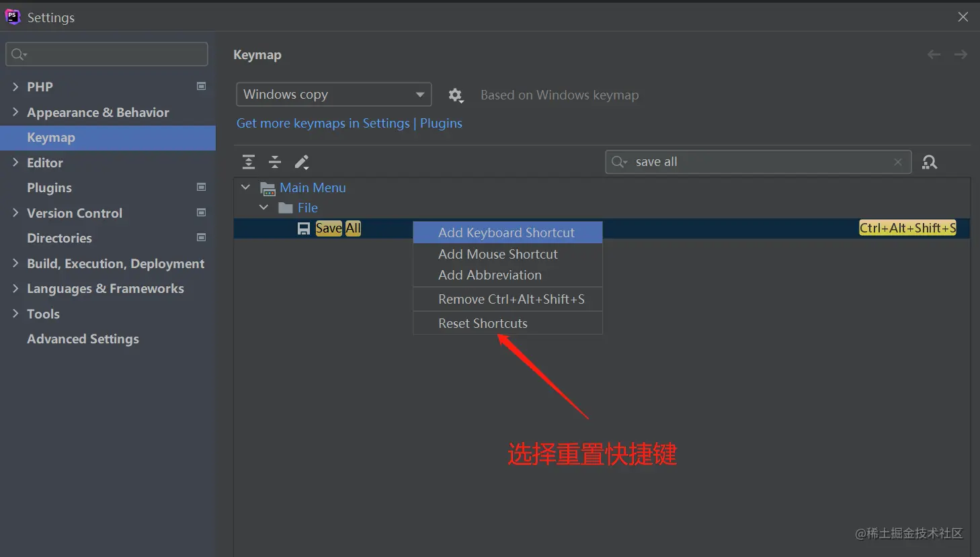Click the Main Menu folder icon
Screen dimensions: 980x557
[x=268, y=188]
